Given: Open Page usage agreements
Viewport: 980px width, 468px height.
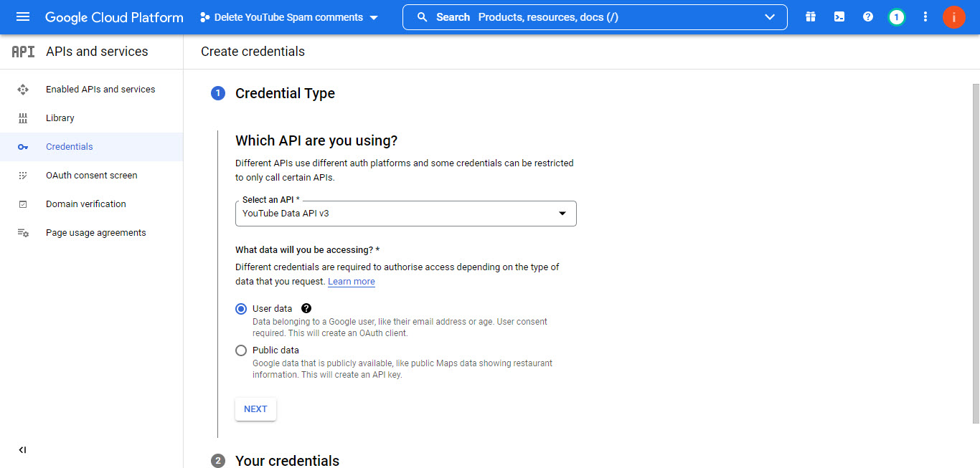Looking at the screenshot, I should point(91,233).
